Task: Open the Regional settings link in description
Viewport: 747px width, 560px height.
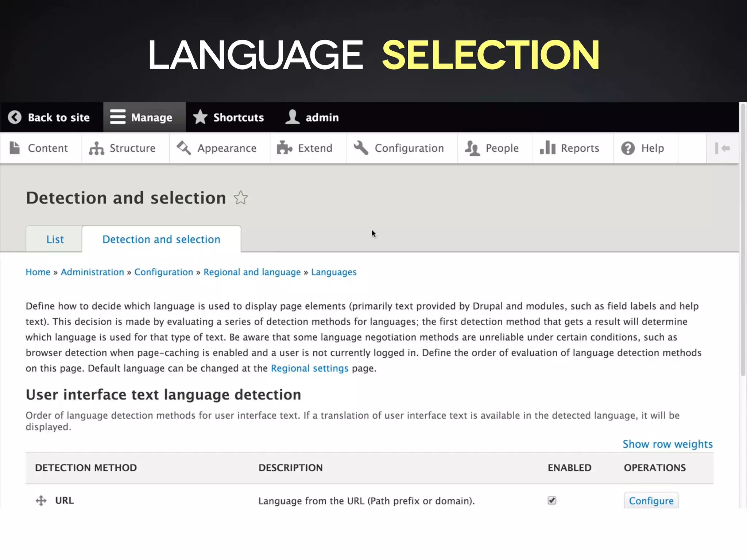Action: tap(310, 368)
